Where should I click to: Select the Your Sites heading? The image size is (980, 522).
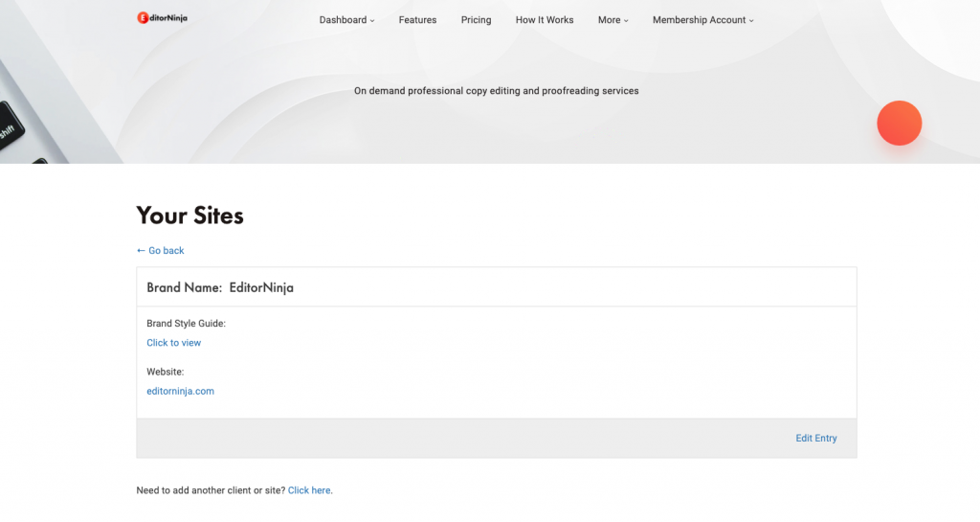[190, 216]
